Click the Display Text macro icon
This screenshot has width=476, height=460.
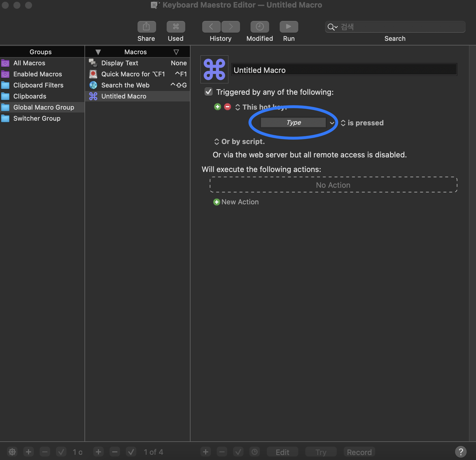[93, 63]
